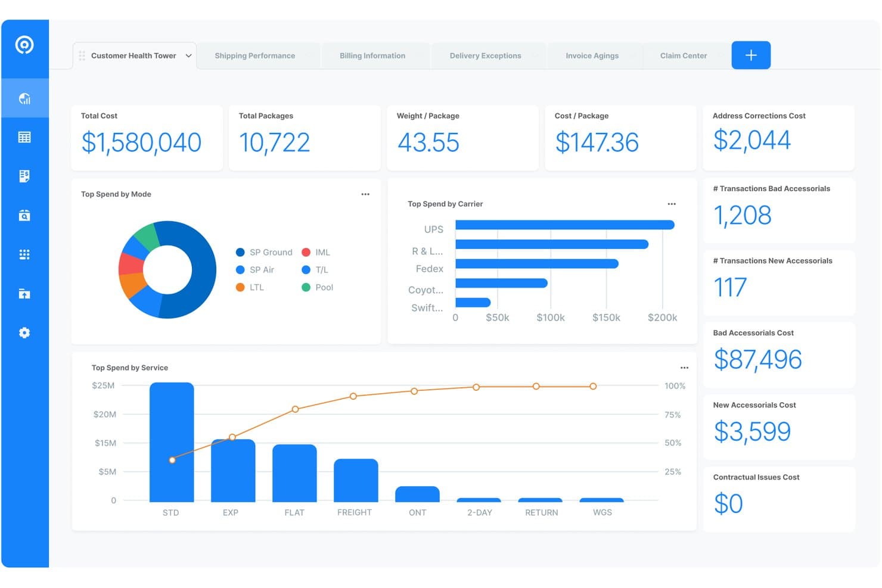Select the FREIGHT bar in the service chart
Image resolution: width=882 pixels, height=588 pixels.
(356, 480)
